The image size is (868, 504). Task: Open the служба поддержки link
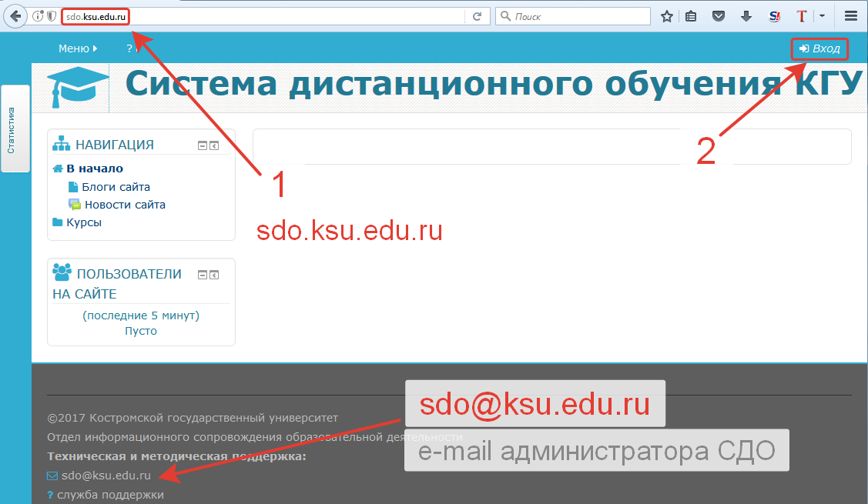pos(110,495)
